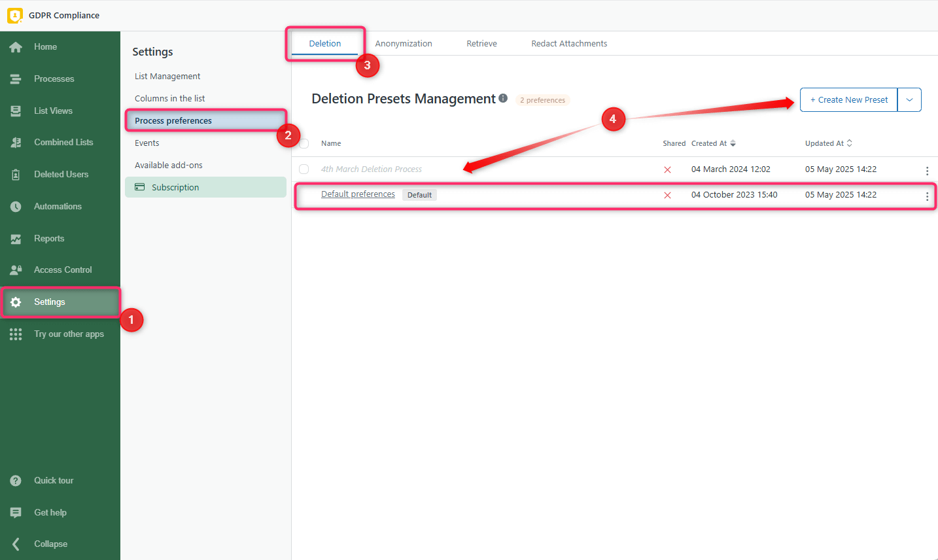Expand the Create New Preset dropdown arrow

tap(909, 100)
